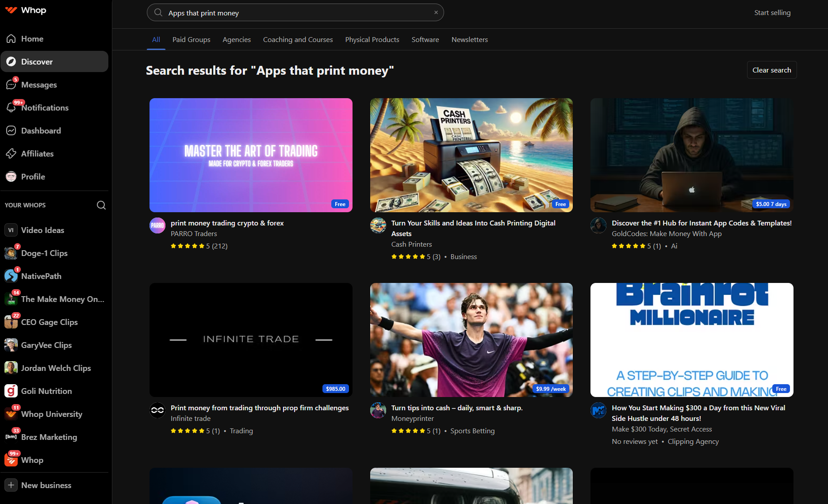Open the Notifications bell
This screenshot has height=504, width=828.
pyautogui.click(x=11, y=107)
